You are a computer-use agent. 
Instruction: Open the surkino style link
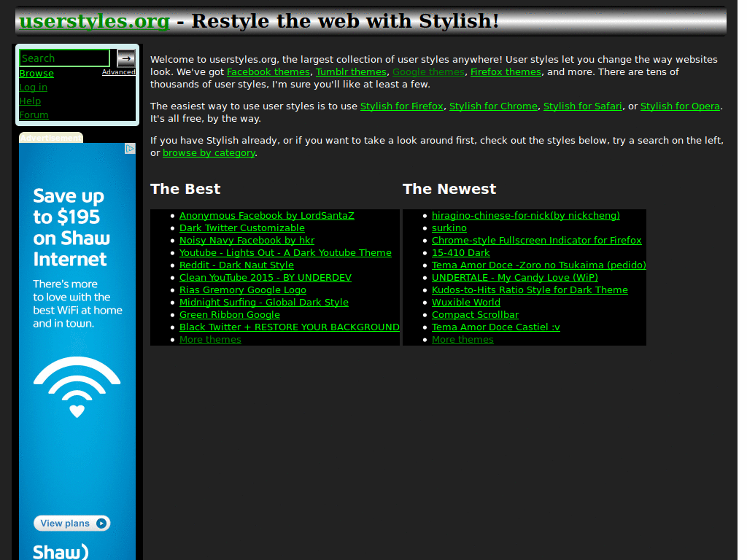pos(449,228)
